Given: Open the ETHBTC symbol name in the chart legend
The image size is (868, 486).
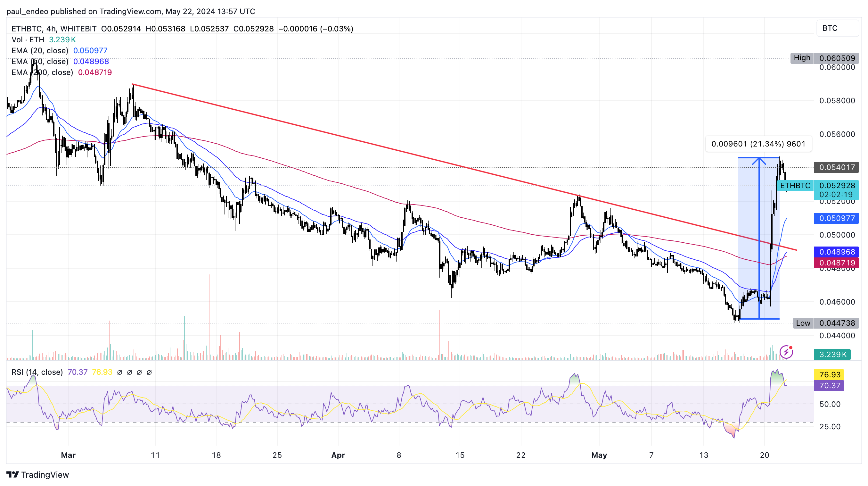Looking at the screenshot, I should coord(24,29).
